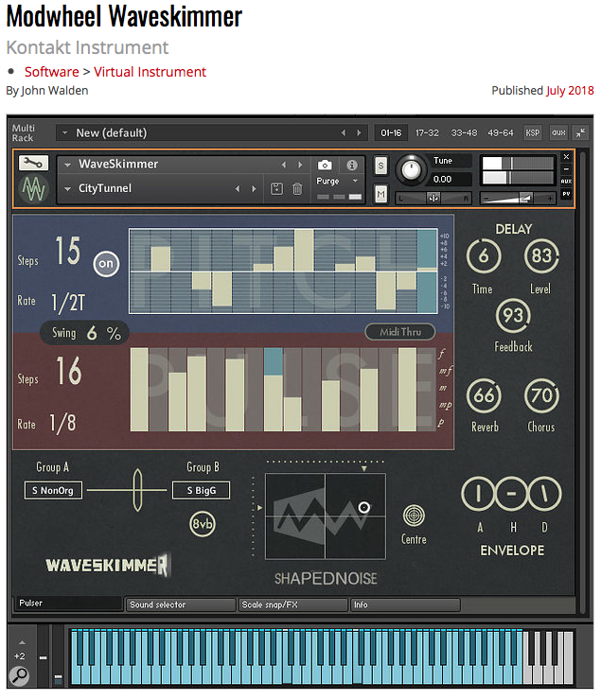This screenshot has height=700, width=601.
Task: Switch to the Pulser tab
Action: (x=68, y=604)
